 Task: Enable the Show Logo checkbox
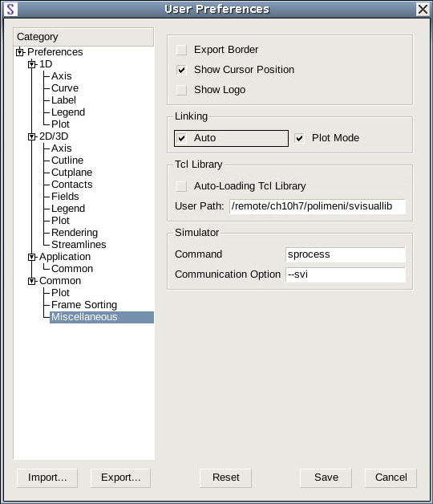tap(181, 90)
